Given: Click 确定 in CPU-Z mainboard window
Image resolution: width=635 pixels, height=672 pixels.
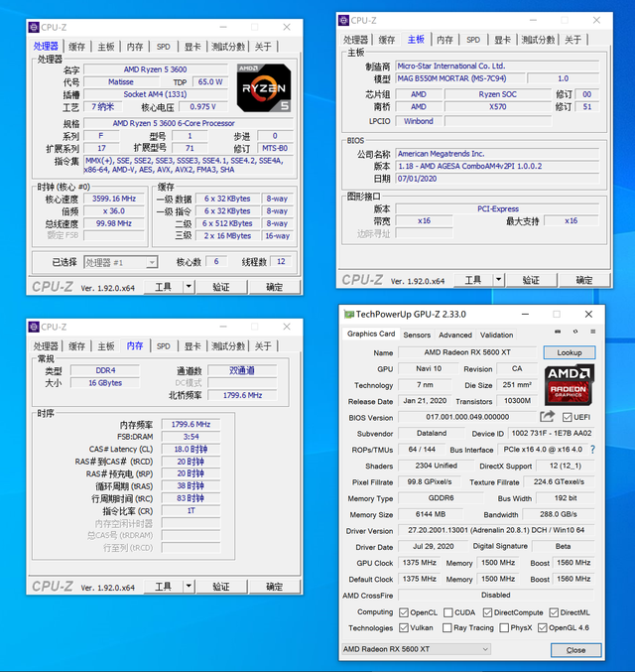Looking at the screenshot, I should (x=584, y=280).
